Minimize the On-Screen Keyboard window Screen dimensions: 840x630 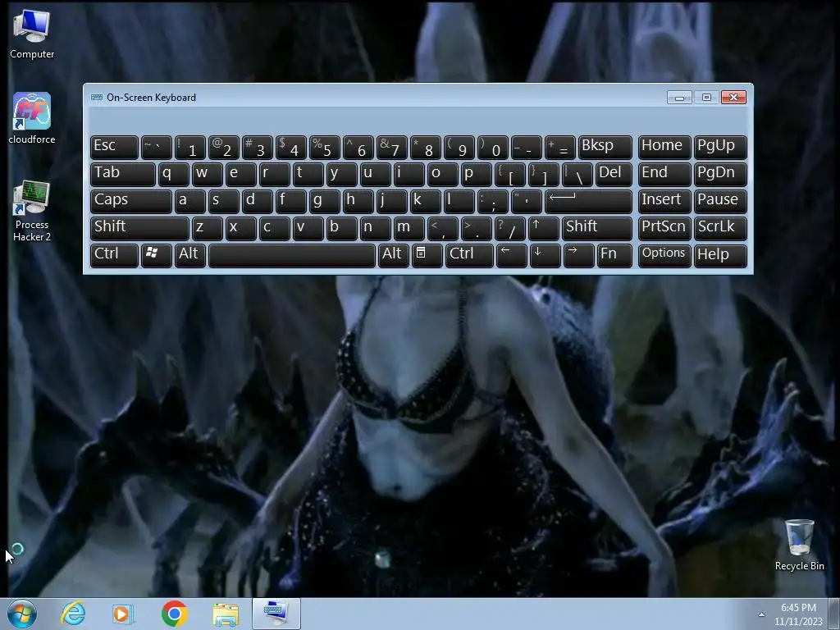(679, 98)
